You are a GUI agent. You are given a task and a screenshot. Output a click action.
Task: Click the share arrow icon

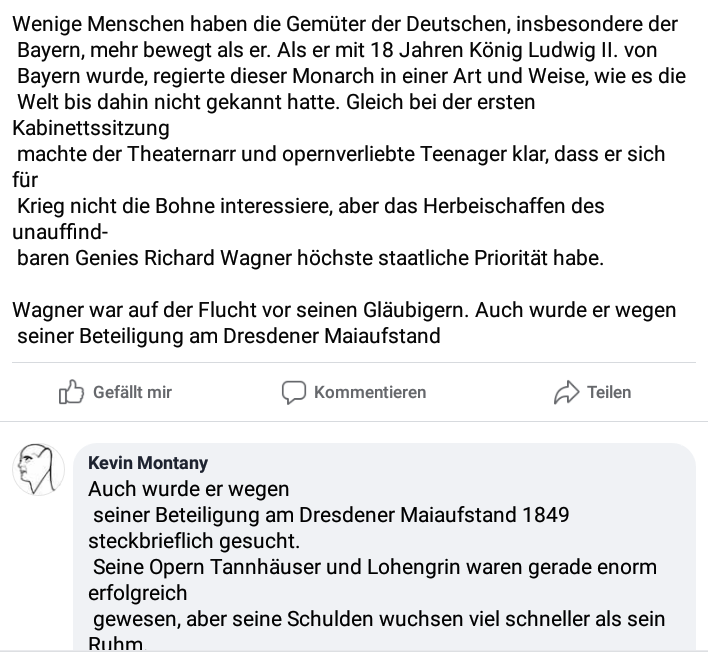click(x=566, y=392)
